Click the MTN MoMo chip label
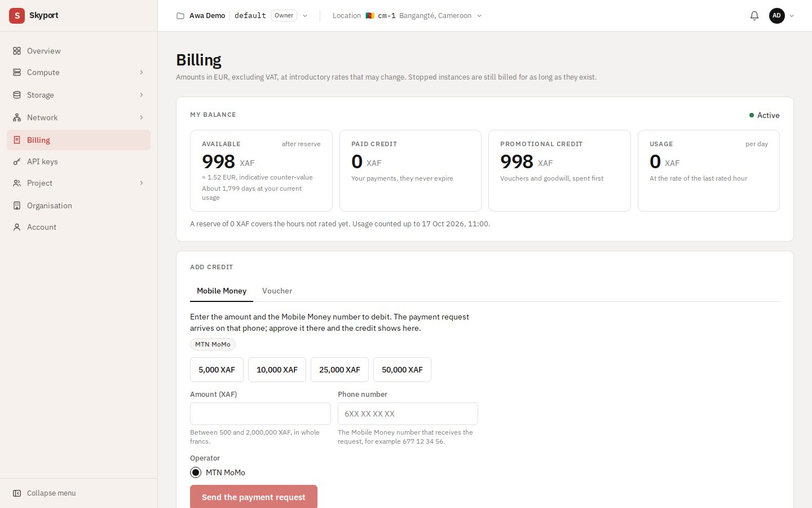The height and width of the screenshot is (508, 812). 213,344
